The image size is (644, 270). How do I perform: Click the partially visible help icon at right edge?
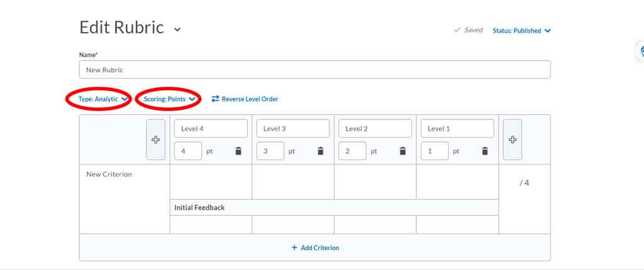click(641, 51)
